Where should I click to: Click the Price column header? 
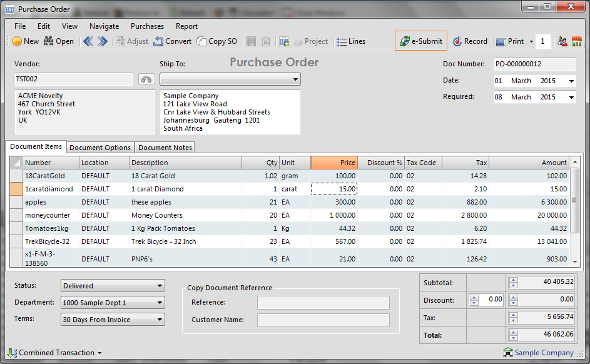pyautogui.click(x=334, y=163)
